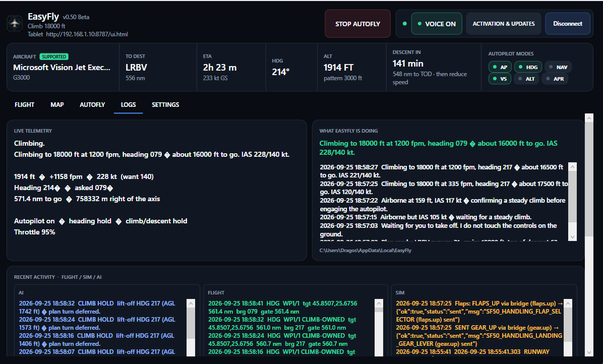Switch to the FLIGHT tab
The height and width of the screenshot is (364, 603).
tap(24, 104)
